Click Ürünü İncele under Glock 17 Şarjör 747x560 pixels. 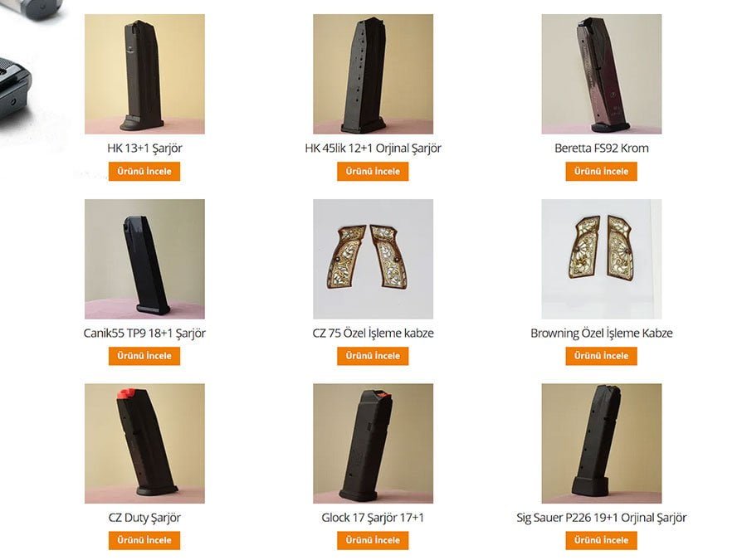[373, 540]
